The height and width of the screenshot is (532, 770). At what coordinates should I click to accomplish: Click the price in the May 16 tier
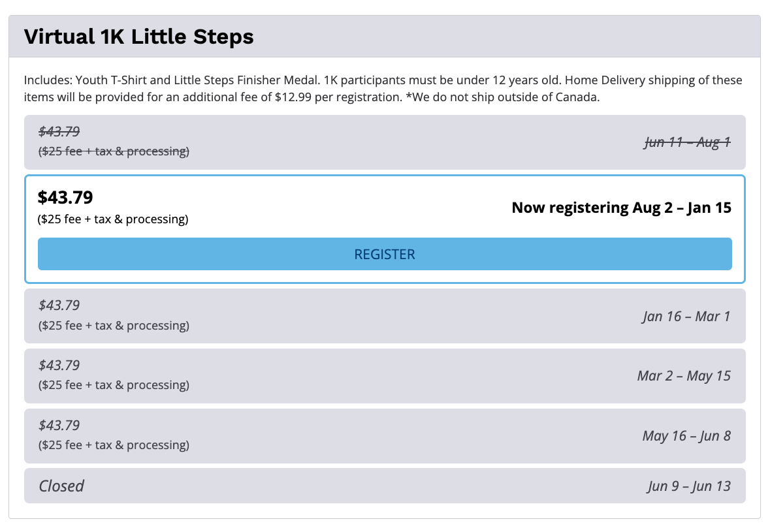tap(59, 425)
